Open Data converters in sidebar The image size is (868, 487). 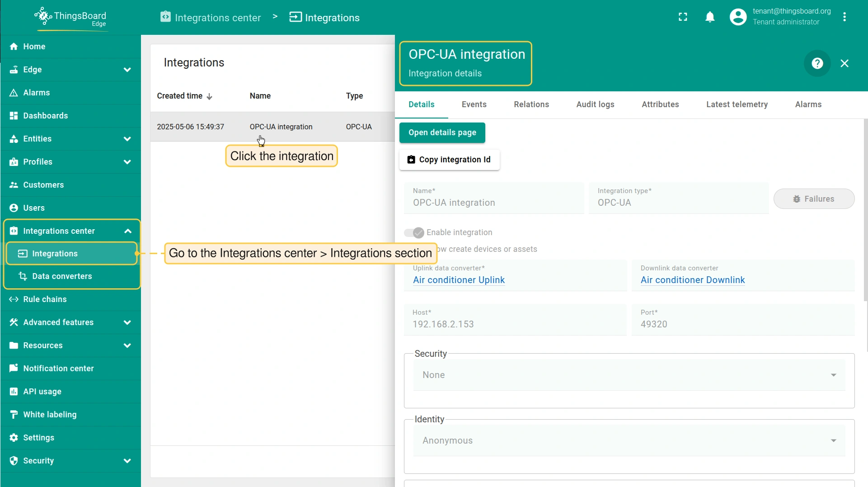[x=62, y=276]
